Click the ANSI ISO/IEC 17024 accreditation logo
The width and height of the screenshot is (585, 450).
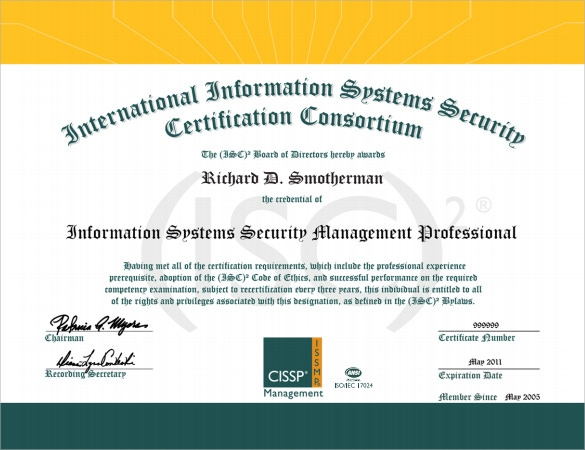[x=353, y=378]
